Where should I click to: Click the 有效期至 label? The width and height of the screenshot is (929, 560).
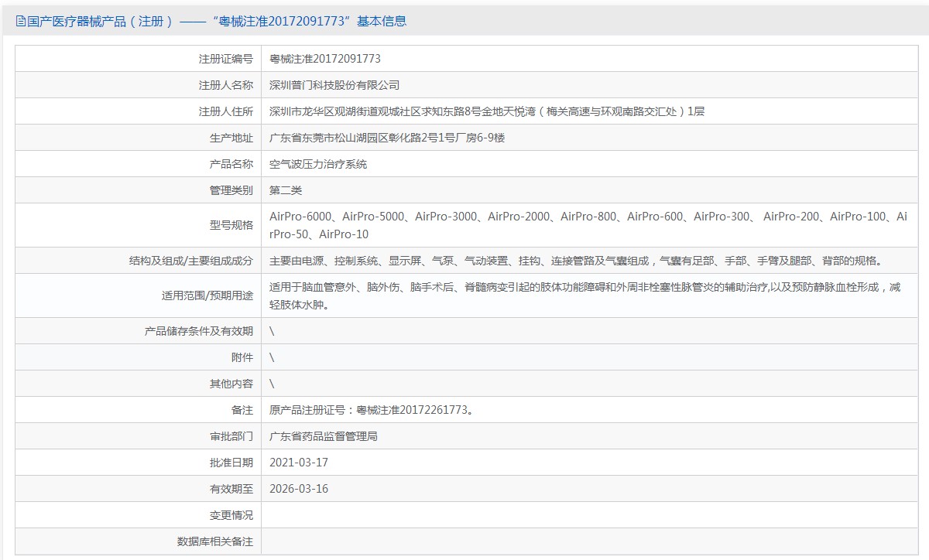point(231,489)
